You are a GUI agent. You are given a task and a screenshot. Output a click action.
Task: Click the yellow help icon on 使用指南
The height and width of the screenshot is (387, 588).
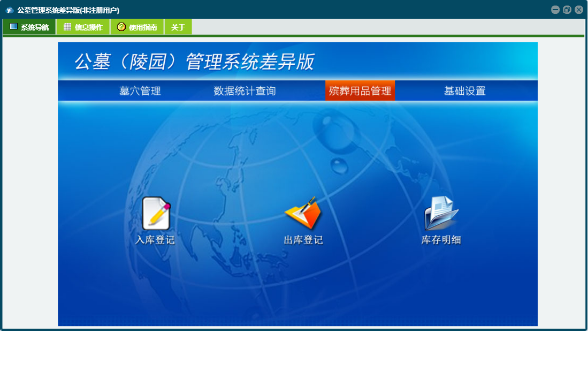click(121, 27)
